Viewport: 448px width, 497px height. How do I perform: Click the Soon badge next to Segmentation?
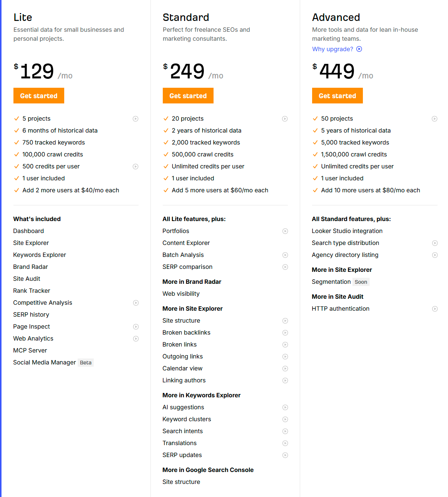click(361, 282)
